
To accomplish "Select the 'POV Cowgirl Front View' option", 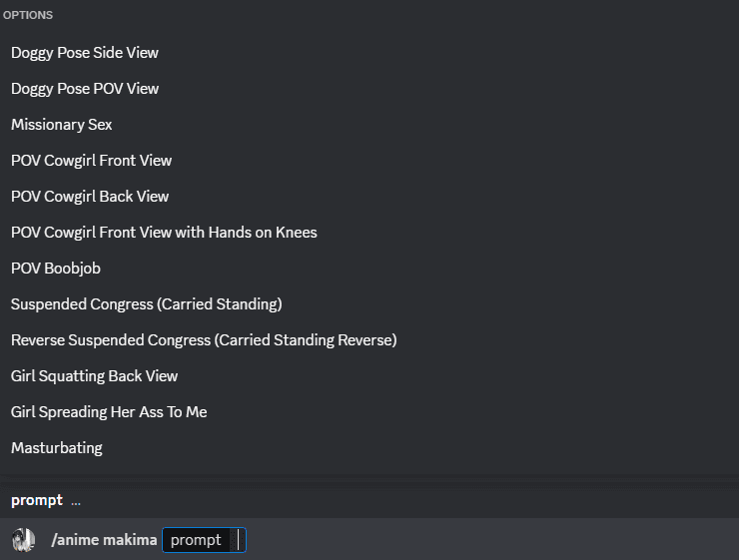I will [92, 160].
